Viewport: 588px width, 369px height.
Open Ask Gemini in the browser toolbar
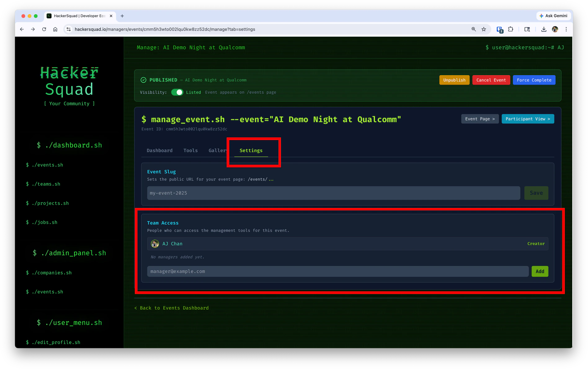pos(554,16)
